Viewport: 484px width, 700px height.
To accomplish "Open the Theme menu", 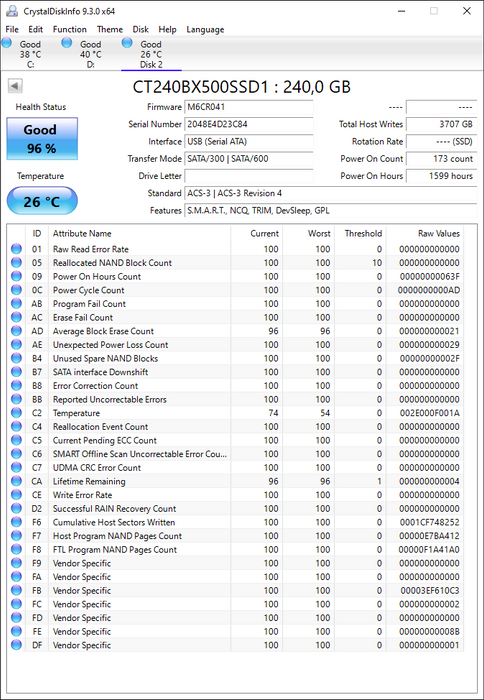I will pos(110,29).
